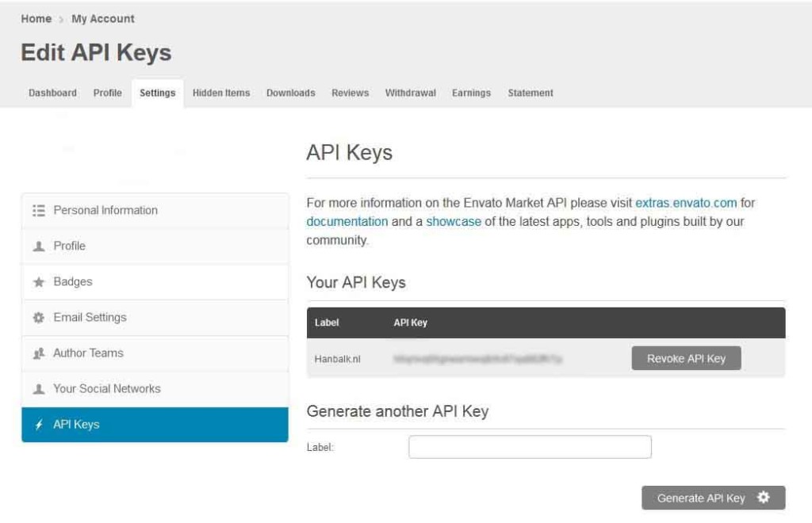Visit the extras.envato.com link

click(x=686, y=203)
